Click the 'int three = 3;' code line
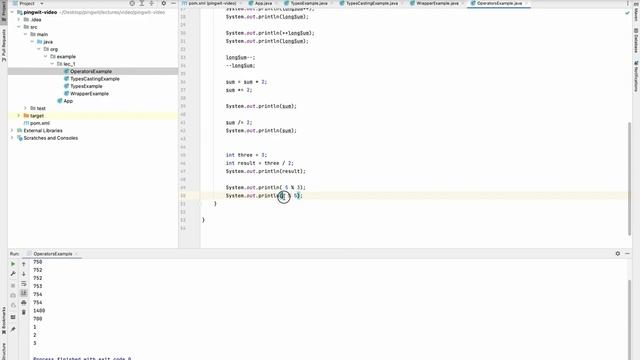The height and width of the screenshot is (360, 640). coord(246,155)
